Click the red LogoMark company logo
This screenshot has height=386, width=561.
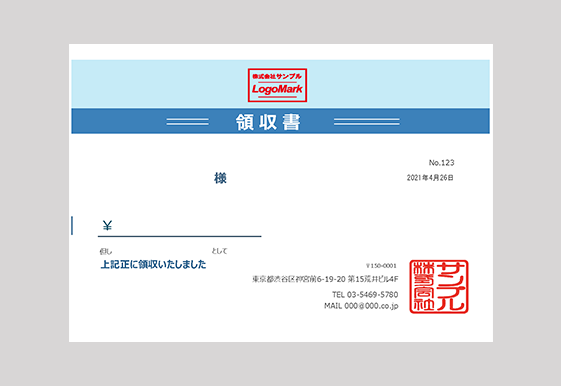(x=277, y=85)
